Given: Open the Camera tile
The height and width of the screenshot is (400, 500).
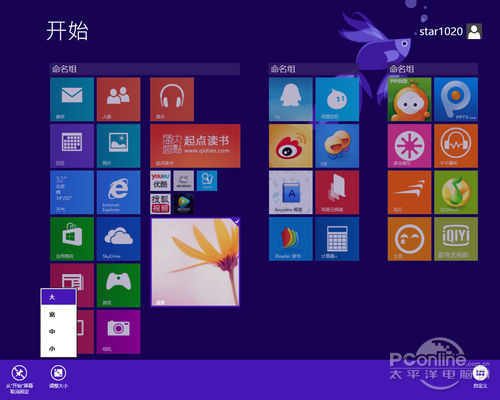Looking at the screenshot, I should coord(118,332).
